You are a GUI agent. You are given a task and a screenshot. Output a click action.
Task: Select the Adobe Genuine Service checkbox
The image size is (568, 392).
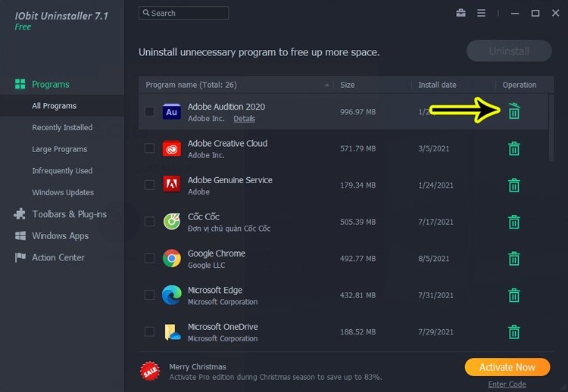[x=149, y=185]
